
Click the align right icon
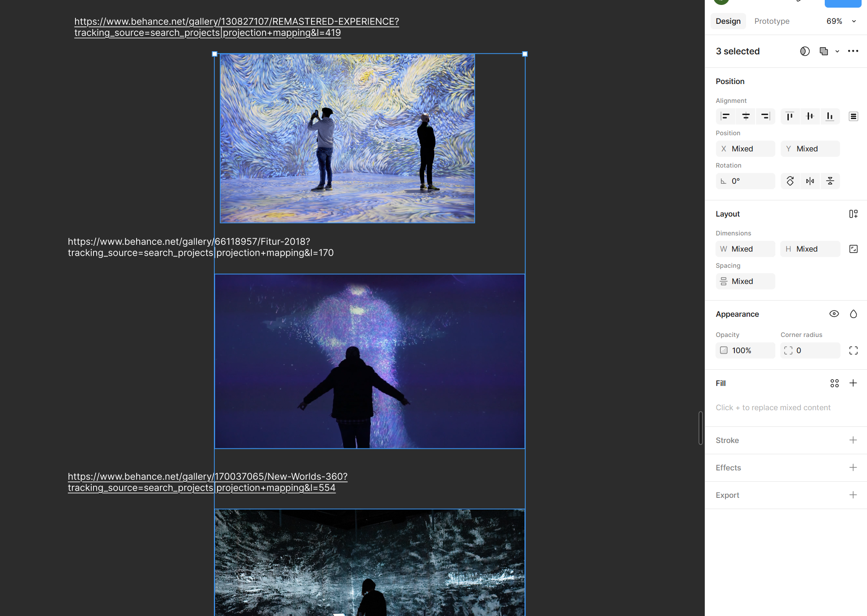(x=765, y=116)
